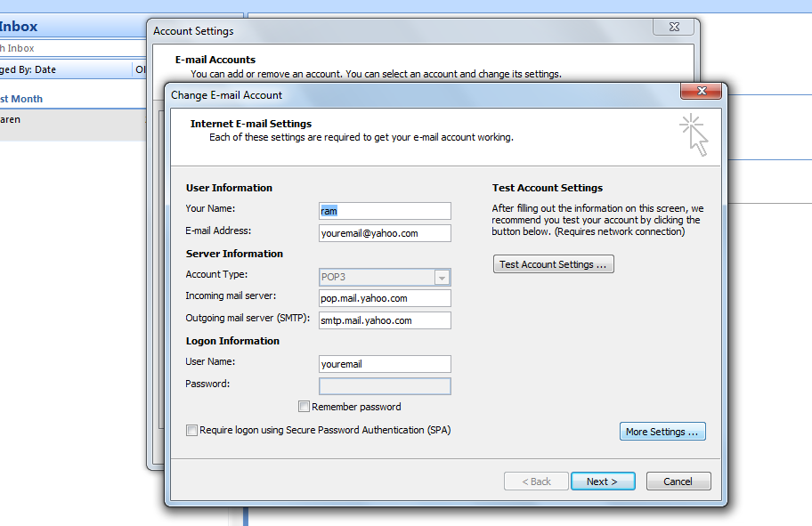Focus the E-mail Address input box

pyautogui.click(x=385, y=233)
